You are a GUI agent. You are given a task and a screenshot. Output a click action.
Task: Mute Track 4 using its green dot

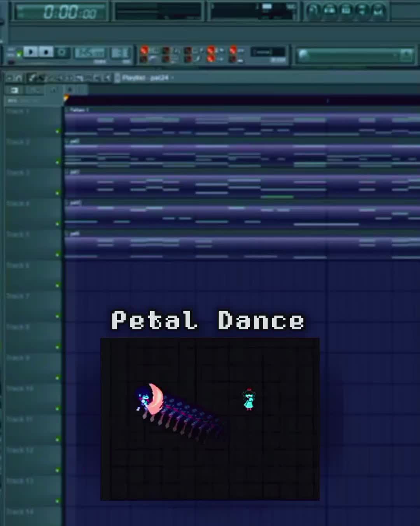[x=58, y=224]
